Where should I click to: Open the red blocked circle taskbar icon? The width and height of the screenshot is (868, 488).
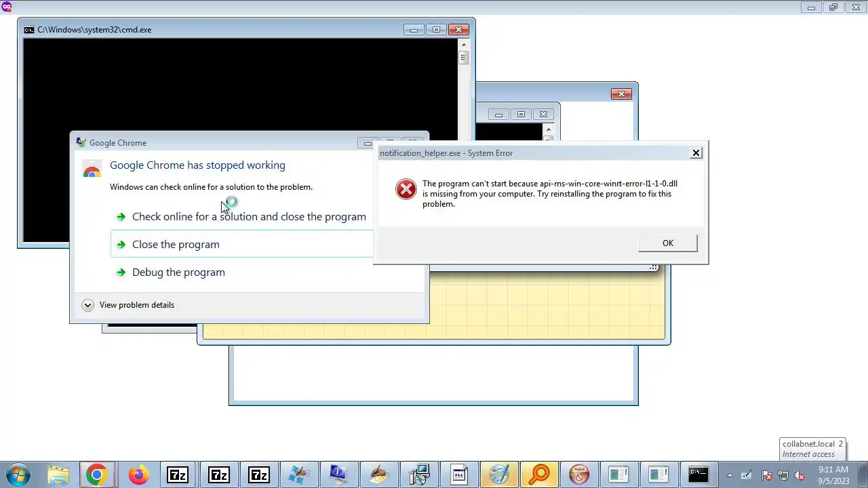point(579,474)
